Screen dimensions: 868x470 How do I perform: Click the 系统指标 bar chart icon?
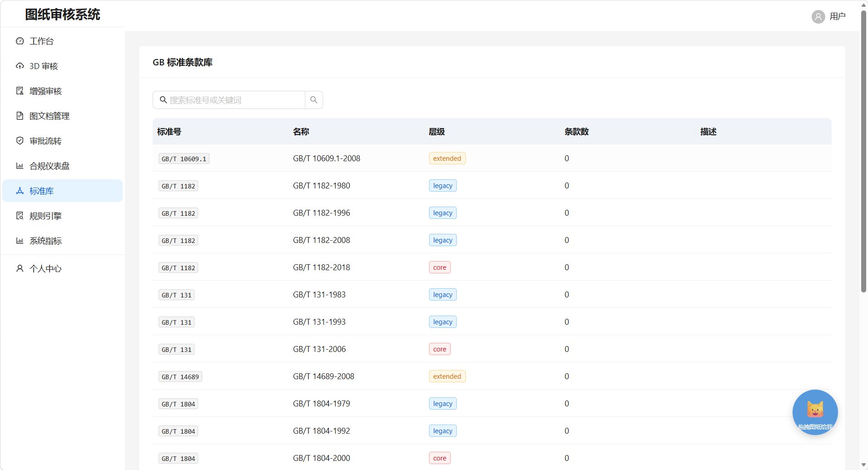pyautogui.click(x=20, y=241)
